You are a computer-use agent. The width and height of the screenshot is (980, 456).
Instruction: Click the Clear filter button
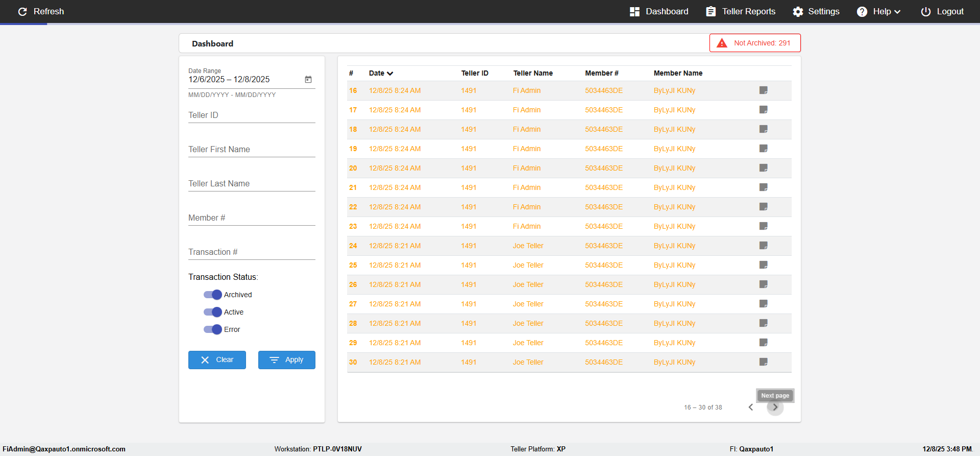217,360
